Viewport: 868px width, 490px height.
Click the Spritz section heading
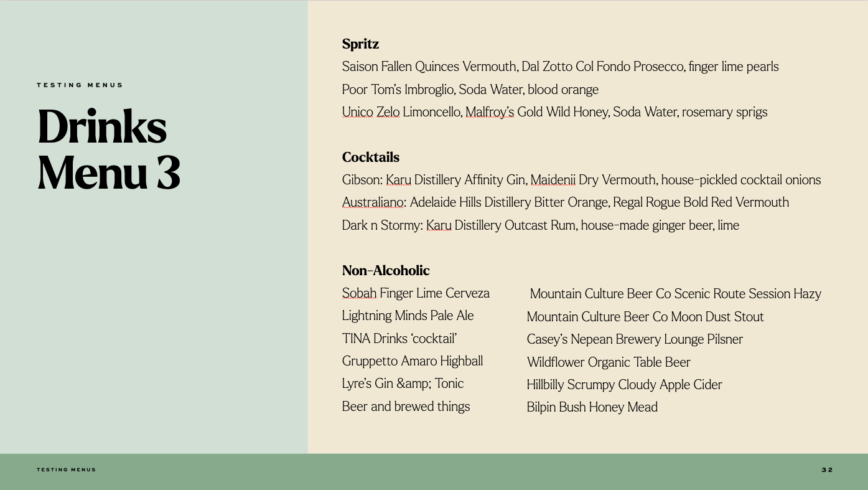pos(360,44)
